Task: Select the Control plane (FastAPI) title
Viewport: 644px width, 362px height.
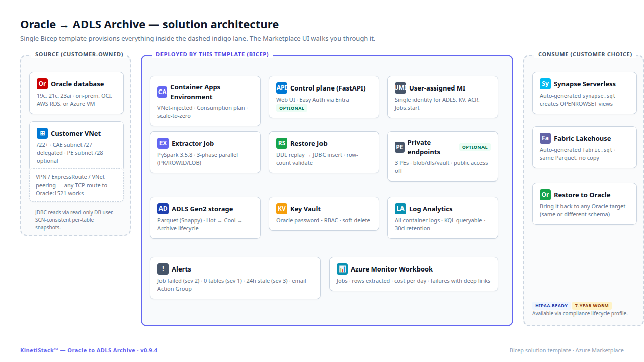Action: pyautogui.click(x=328, y=88)
